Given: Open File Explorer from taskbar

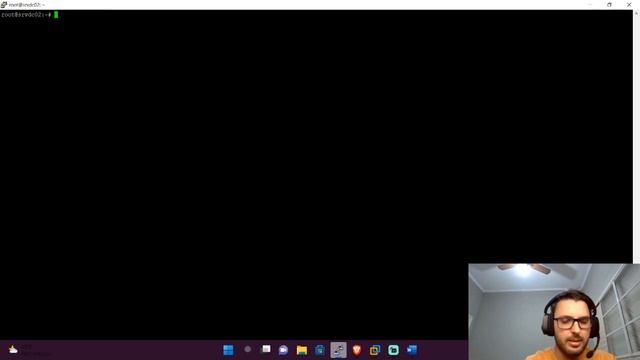Looking at the screenshot, I should pyautogui.click(x=302, y=350).
